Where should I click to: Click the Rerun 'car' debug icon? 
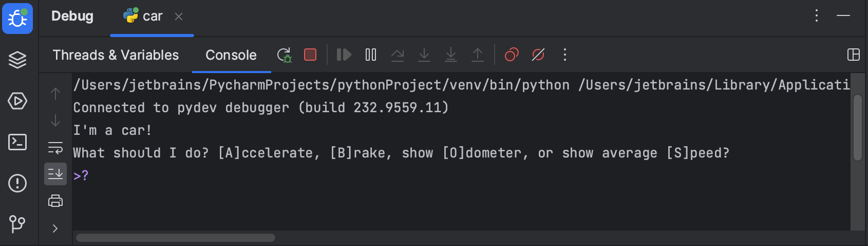(x=284, y=55)
